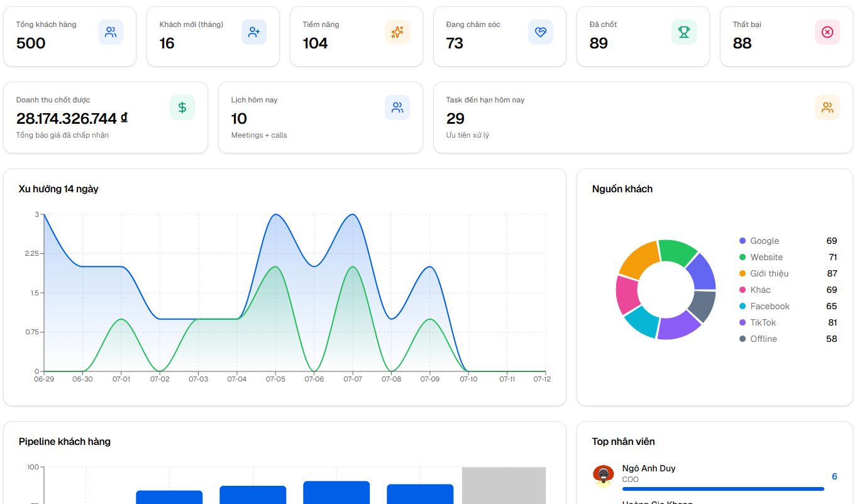Click the revenue figure 28.174.326.744 đ
Screen dimensions: 857x504
pyautogui.click(x=72, y=119)
